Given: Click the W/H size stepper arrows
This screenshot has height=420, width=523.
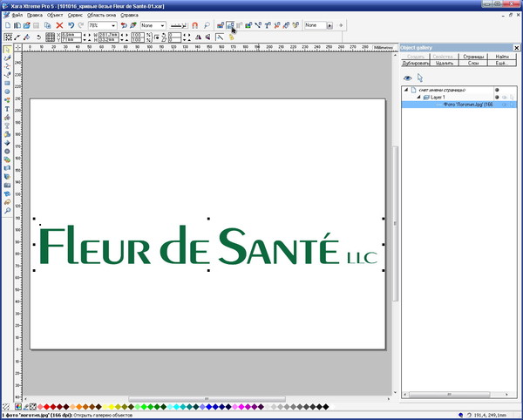Looking at the screenshot, I should [124, 37].
